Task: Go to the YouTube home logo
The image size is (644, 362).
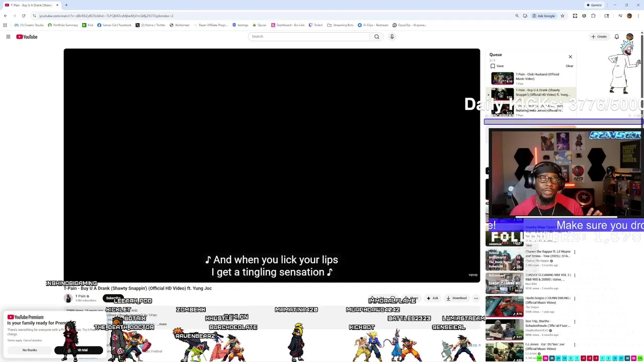Action: pos(27,37)
